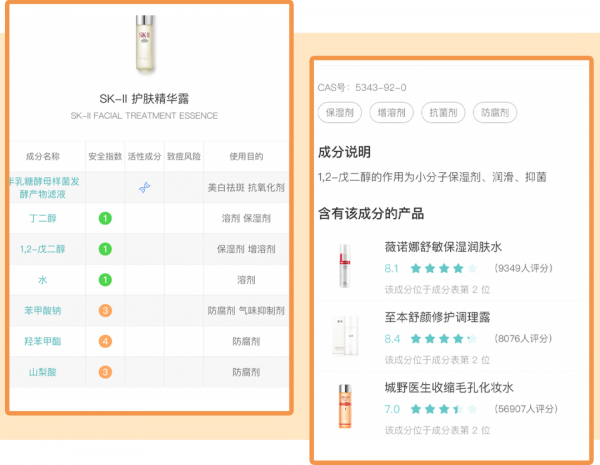Click the 至本 product box thumbnail

[345, 336]
